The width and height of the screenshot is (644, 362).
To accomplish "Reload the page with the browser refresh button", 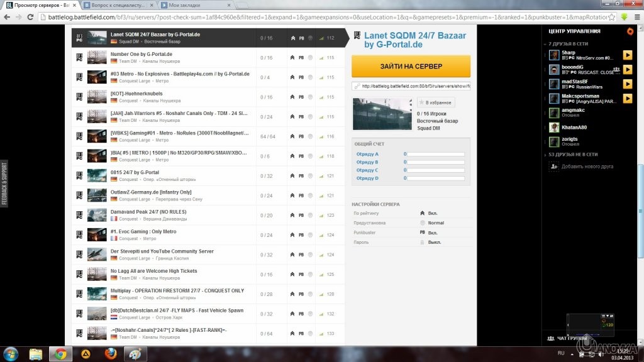I will tap(31, 17).
